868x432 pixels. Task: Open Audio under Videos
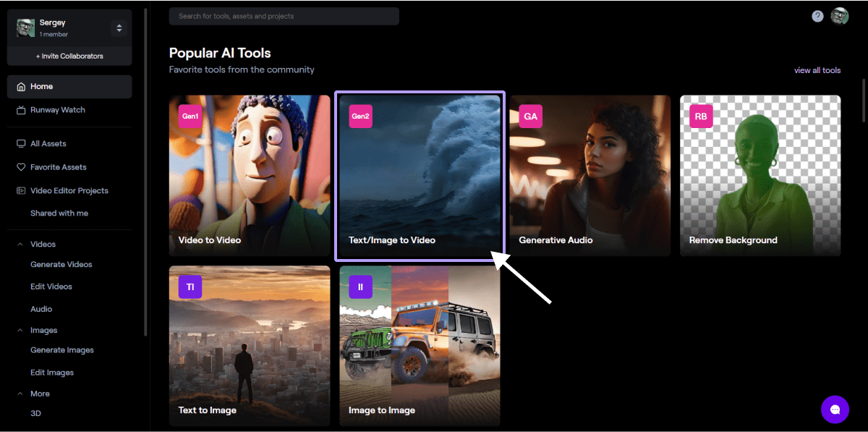coord(41,309)
